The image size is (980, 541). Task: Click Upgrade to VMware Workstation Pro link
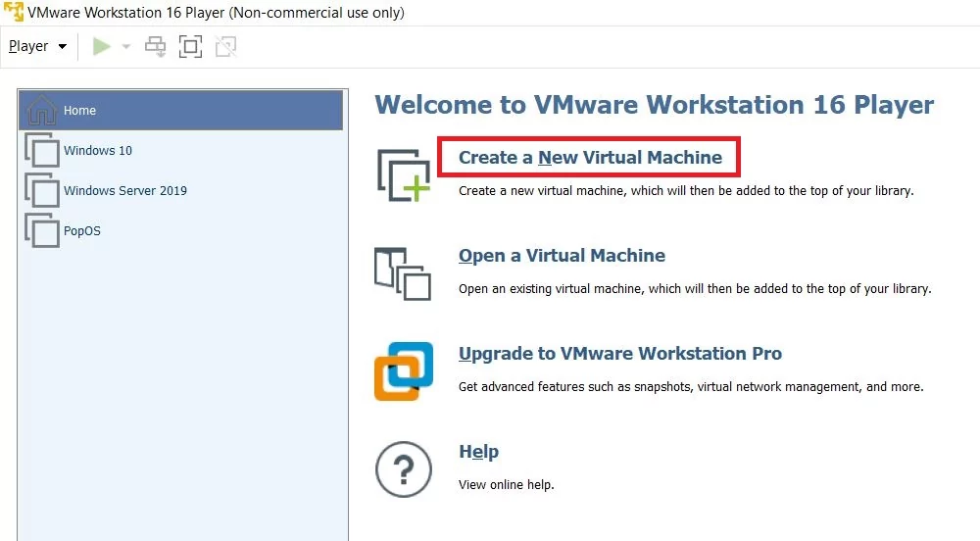pos(620,354)
